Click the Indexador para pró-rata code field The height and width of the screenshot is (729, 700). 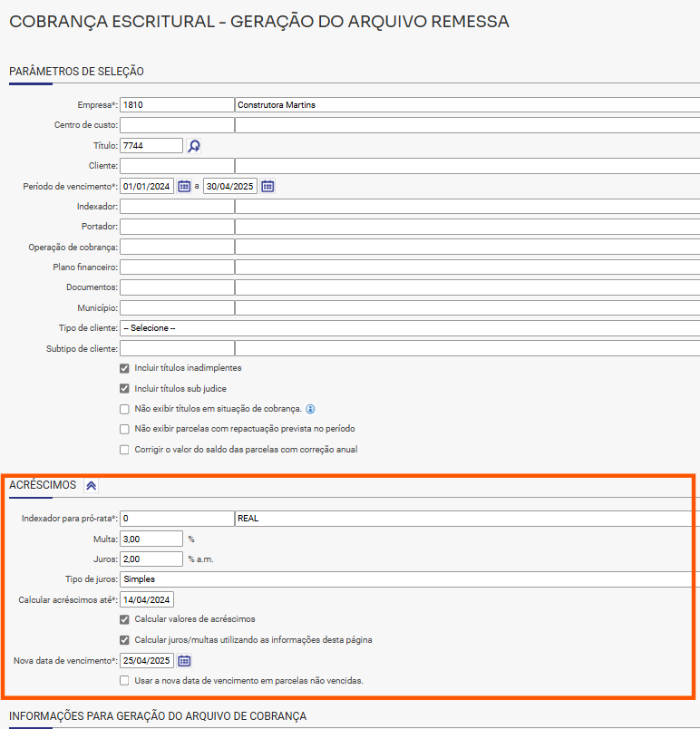177,519
